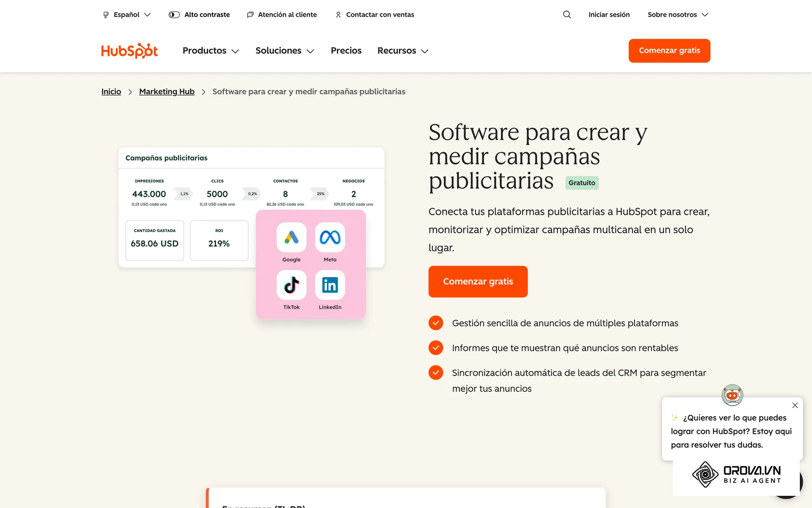The image size is (812, 508).
Task: Click Contactar con ventas link text
Action: tap(380, 15)
